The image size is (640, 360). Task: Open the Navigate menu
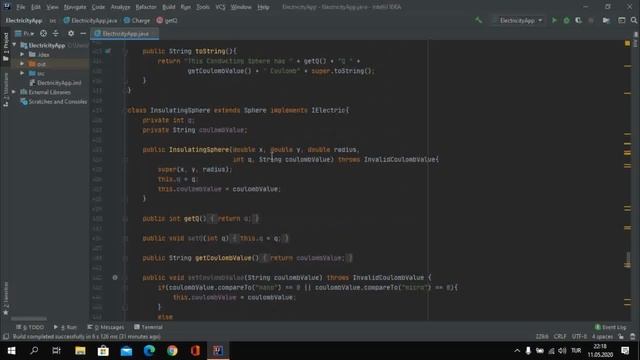75,7
